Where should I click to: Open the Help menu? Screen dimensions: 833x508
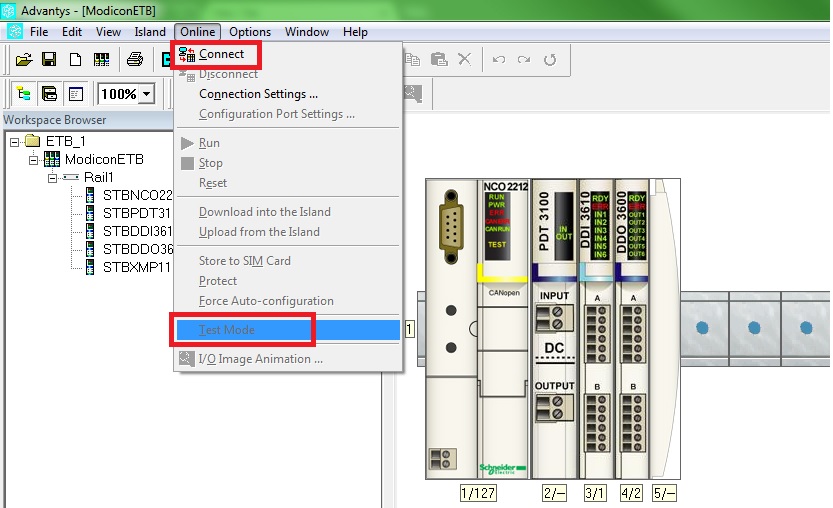(355, 32)
